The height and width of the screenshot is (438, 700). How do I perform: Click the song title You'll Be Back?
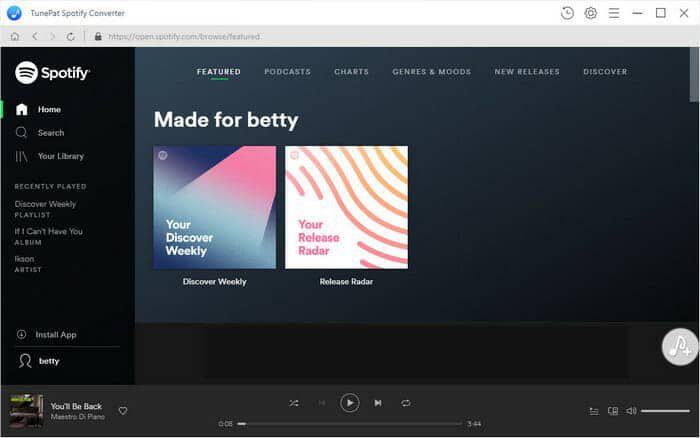point(76,406)
